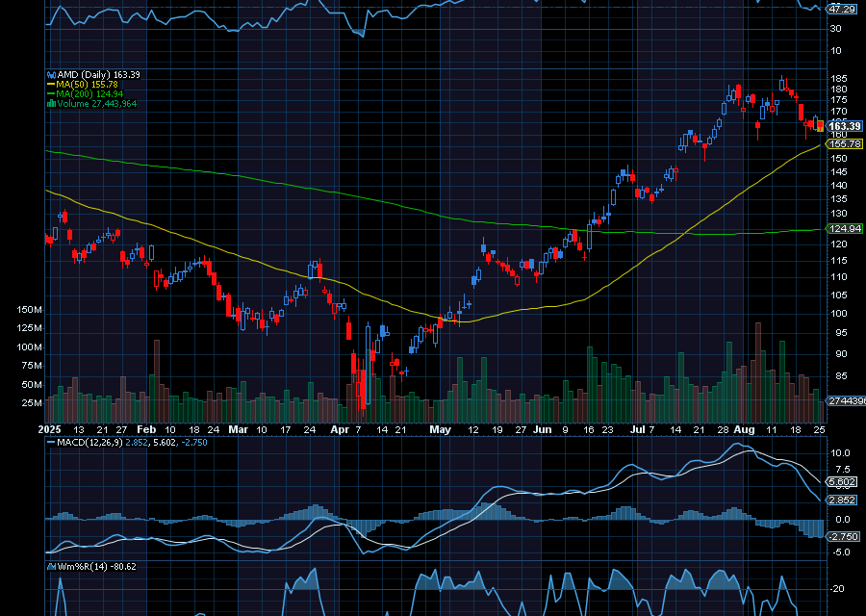Click the 115 price axis label
Image resolution: width=866 pixels, height=616 pixels.
point(839,260)
